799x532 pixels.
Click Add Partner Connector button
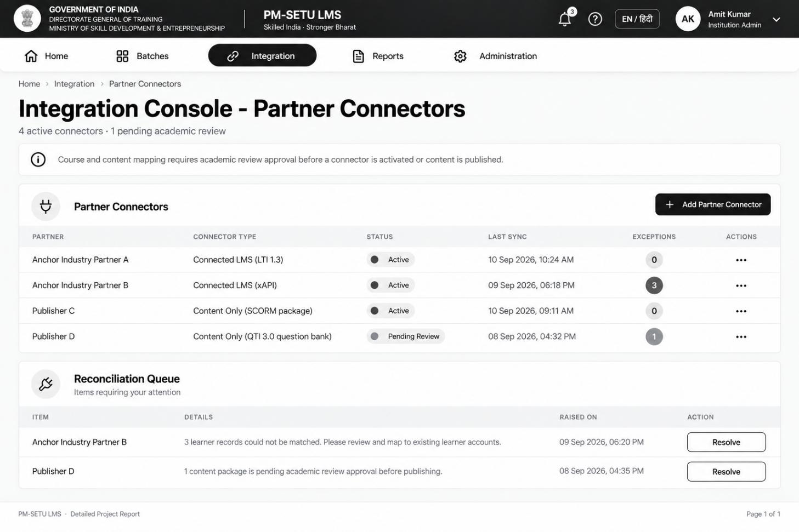click(713, 204)
